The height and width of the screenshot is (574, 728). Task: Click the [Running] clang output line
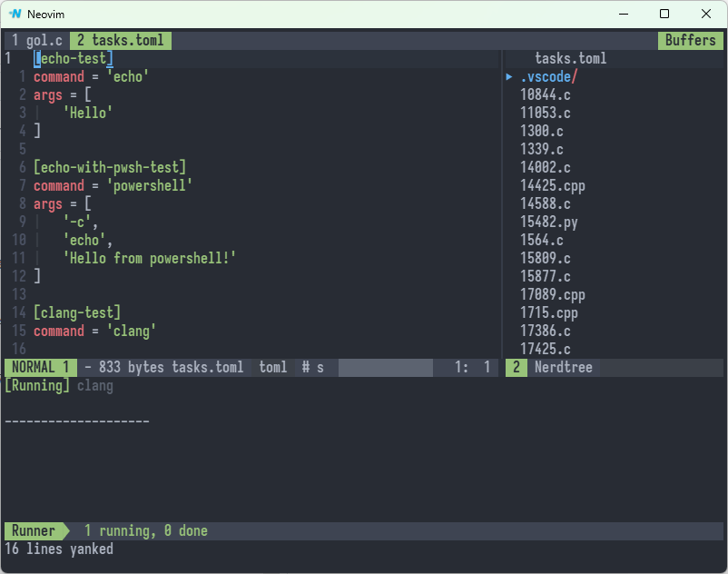click(59, 386)
